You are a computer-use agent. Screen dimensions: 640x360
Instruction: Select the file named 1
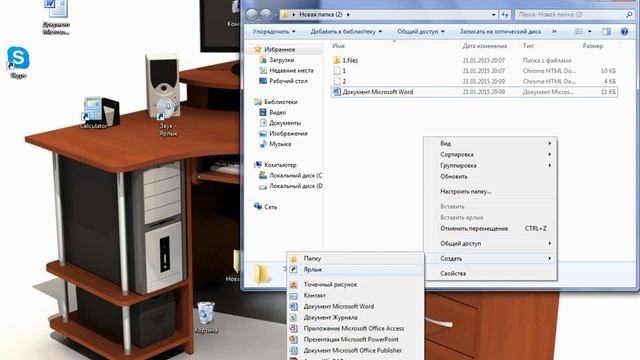click(474, 71)
